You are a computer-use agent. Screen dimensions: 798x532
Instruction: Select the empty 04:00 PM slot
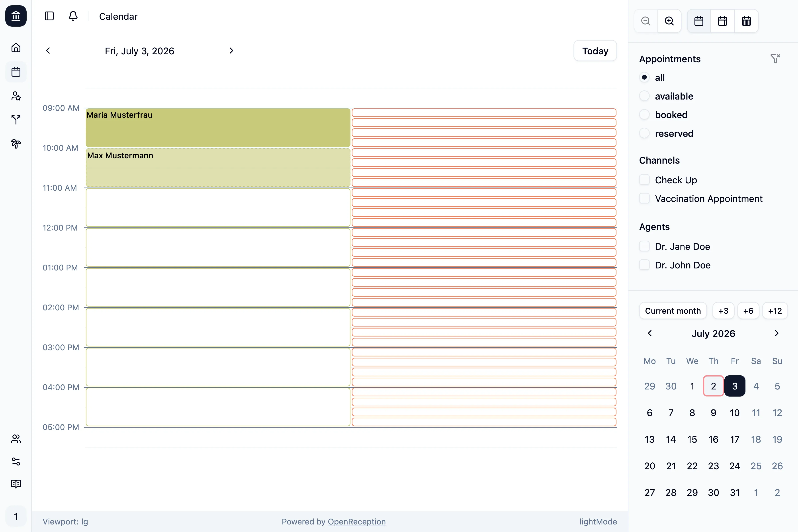pyautogui.click(x=218, y=407)
